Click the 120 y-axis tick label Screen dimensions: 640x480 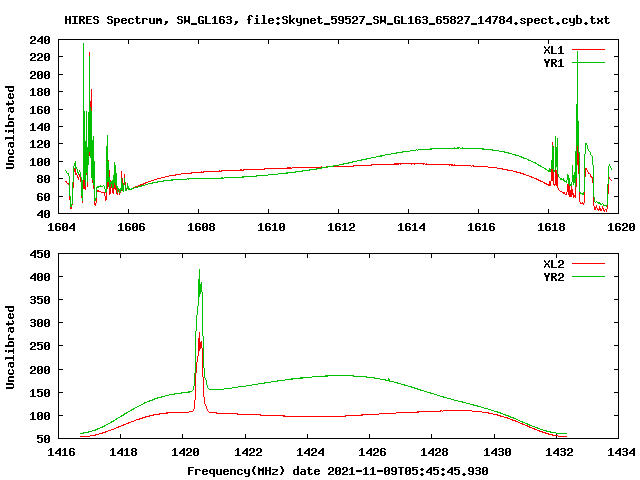[x=40, y=144]
